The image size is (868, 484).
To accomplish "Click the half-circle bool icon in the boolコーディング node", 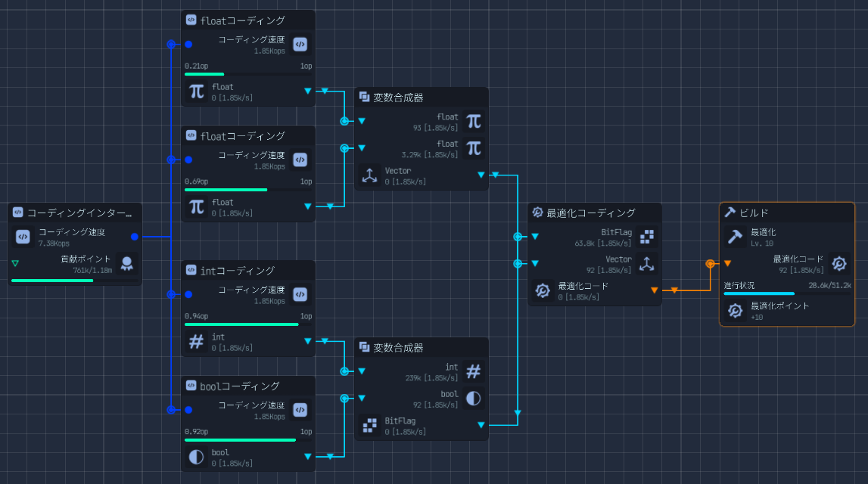I will point(196,457).
